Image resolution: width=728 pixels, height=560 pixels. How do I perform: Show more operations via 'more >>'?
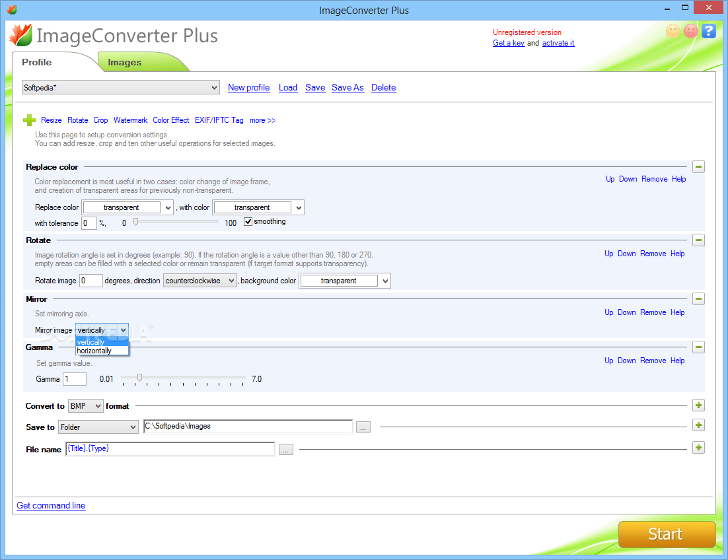tap(262, 120)
